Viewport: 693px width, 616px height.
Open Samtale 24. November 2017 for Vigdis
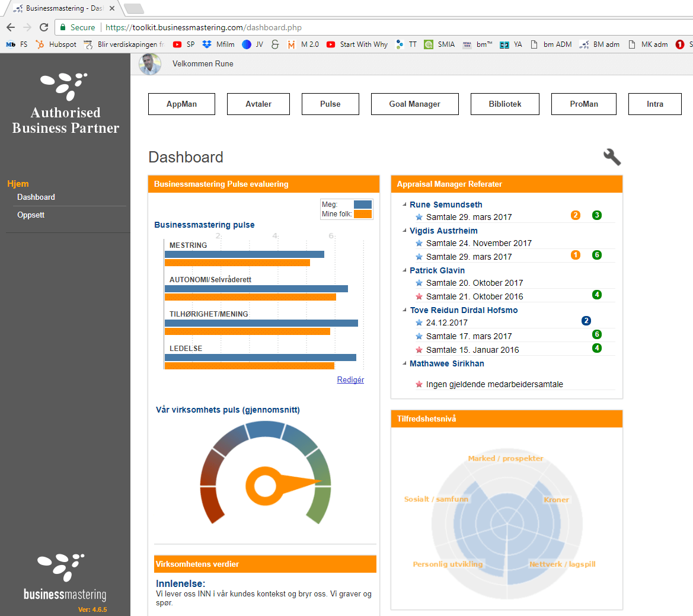(x=478, y=243)
